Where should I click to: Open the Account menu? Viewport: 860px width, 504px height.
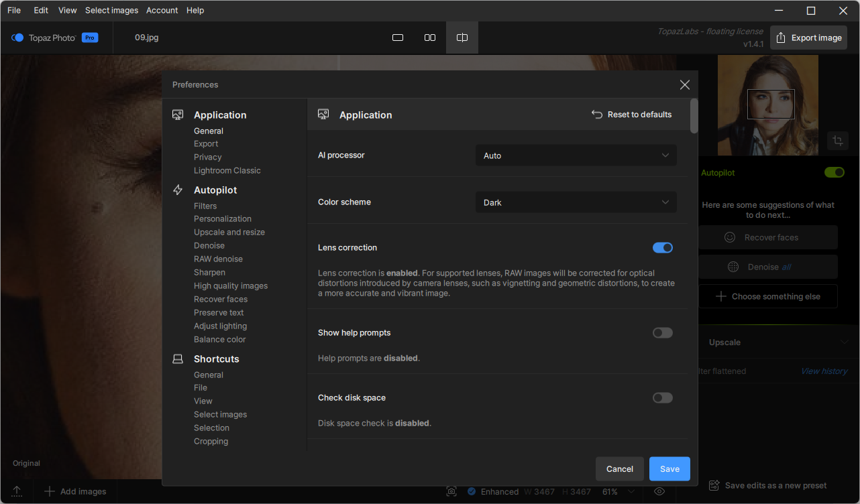(162, 11)
